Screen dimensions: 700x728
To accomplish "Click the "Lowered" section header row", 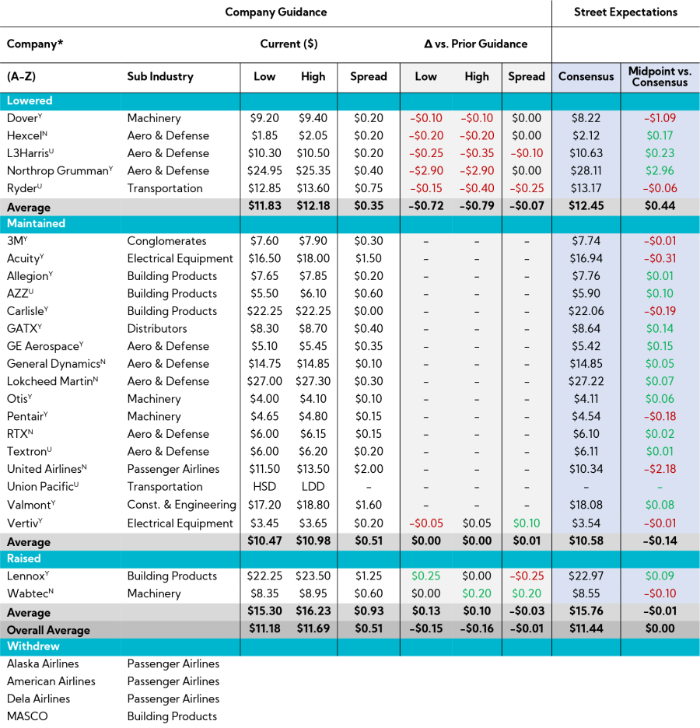I will coord(30,100).
